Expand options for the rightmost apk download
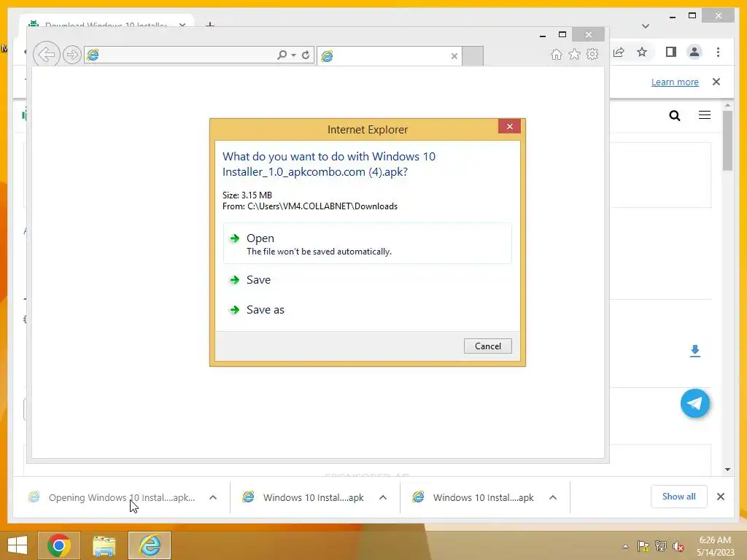This screenshot has height=560, width=747. pos(553,497)
